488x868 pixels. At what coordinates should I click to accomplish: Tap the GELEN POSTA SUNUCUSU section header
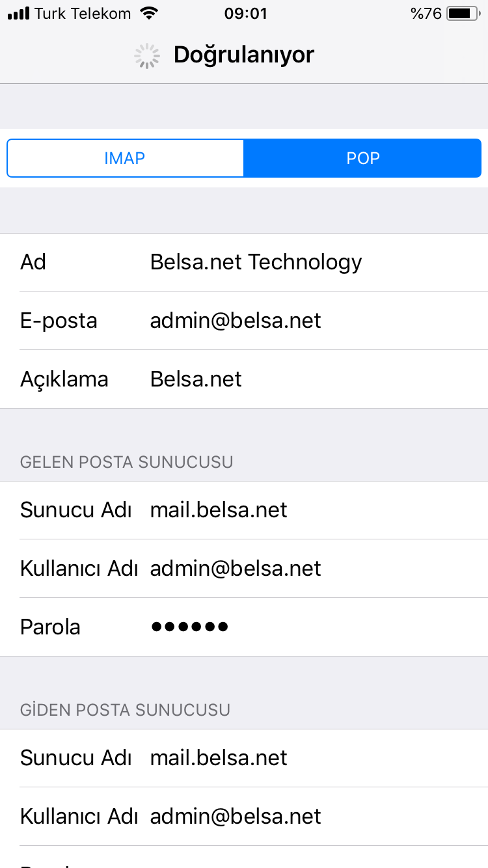(127, 463)
